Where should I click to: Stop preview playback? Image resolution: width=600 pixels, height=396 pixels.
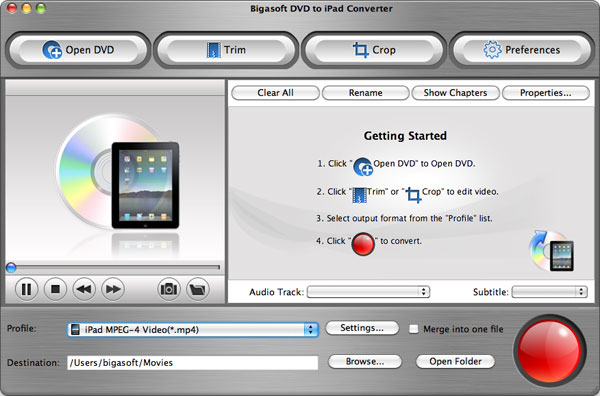(55, 289)
